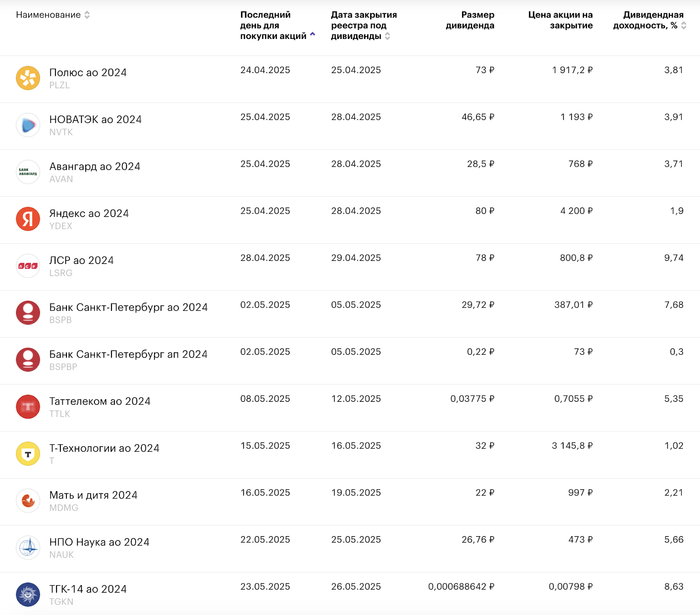The width and height of the screenshot is (700, 615).
Task: Click the Цена акции на закрытие header
Action: click(x=560, y=20)
